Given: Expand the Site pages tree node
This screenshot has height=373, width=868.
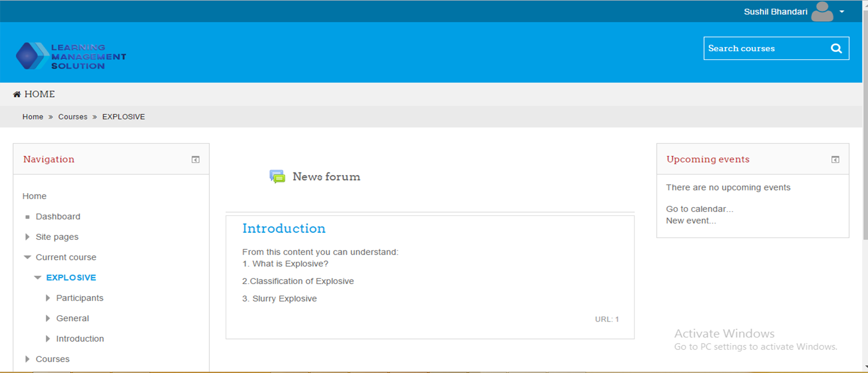Looking at the screenshot, I should [28, 237].
